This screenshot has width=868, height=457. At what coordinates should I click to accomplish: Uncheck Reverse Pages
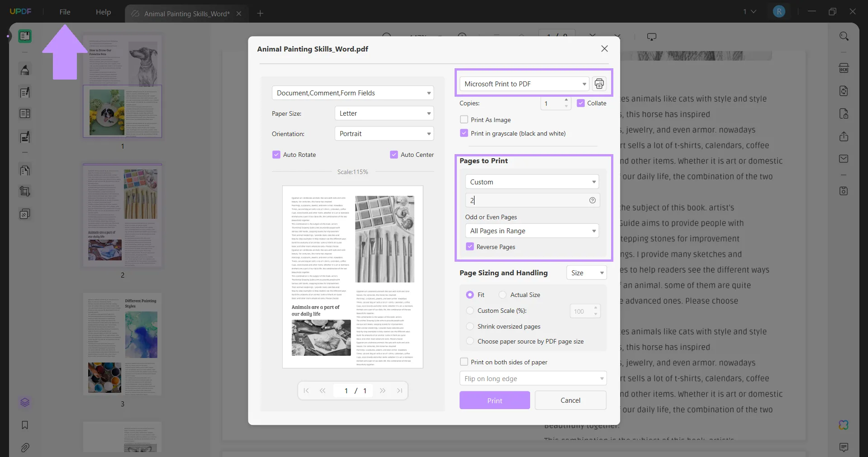[470, 247]
